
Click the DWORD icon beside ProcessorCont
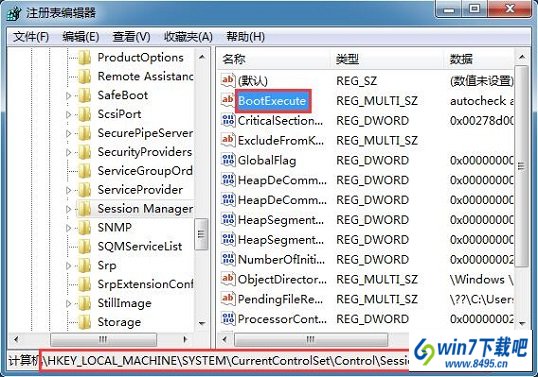click(228, 319)
